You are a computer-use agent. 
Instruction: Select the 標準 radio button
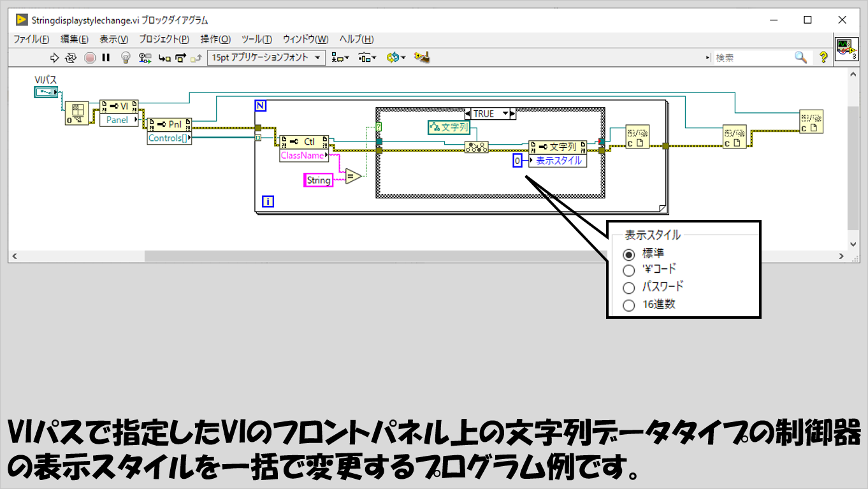pyautogui.click(x=629, y=254)
